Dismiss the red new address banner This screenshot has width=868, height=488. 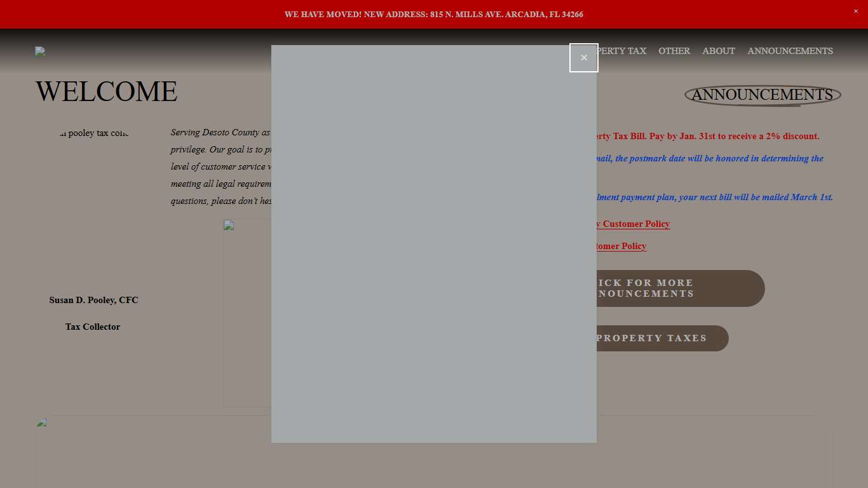(855, 11)
